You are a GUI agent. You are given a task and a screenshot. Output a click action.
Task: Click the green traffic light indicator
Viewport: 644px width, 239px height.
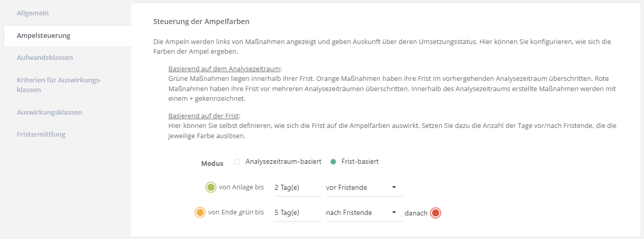point(210,187)
